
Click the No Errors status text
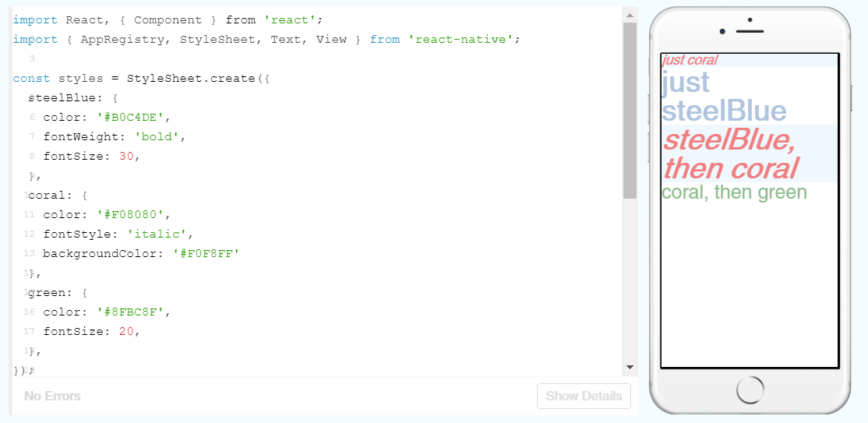52,396
